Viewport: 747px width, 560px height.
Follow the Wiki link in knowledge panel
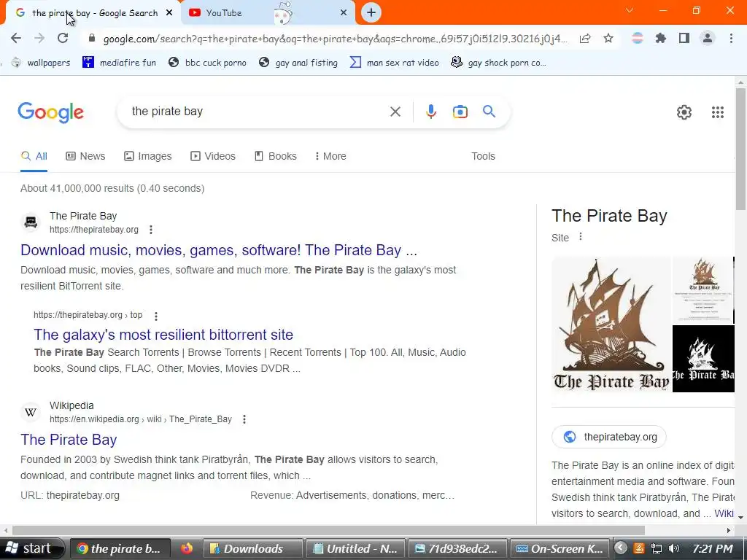point(724,513)
